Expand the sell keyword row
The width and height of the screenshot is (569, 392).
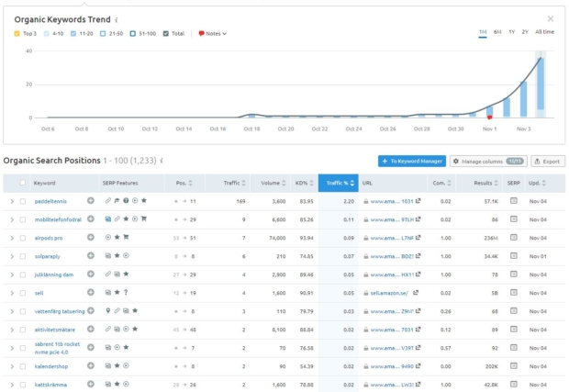[12, 293]
